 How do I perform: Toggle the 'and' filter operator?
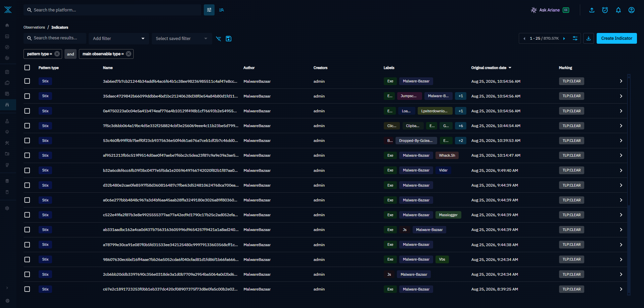(x=71, y=54)
